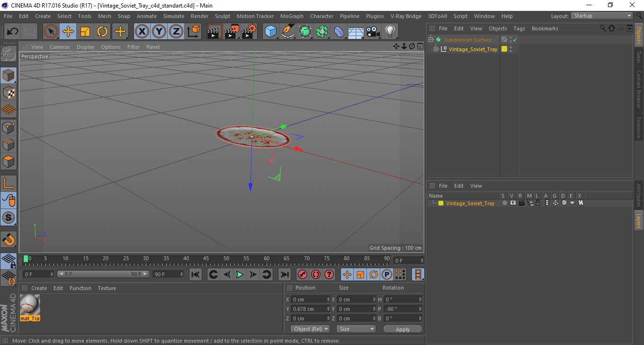Toggle Z axis lock
This screenshot has width=644, height=345.
tap(176, 32)
